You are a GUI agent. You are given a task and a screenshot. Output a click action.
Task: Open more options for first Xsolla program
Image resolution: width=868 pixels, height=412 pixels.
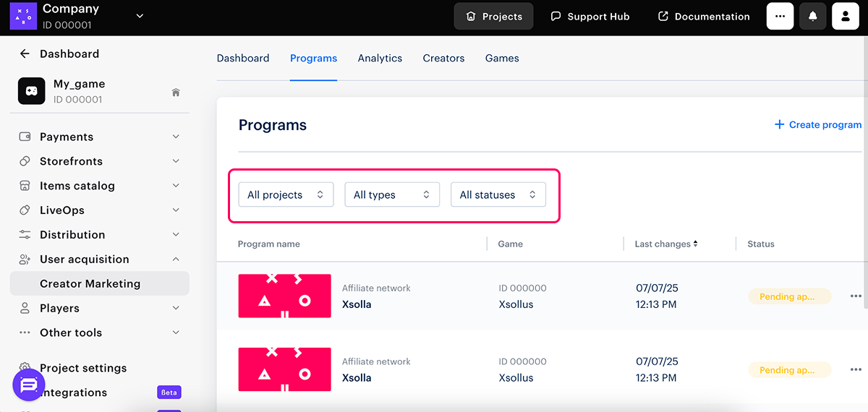856,296
